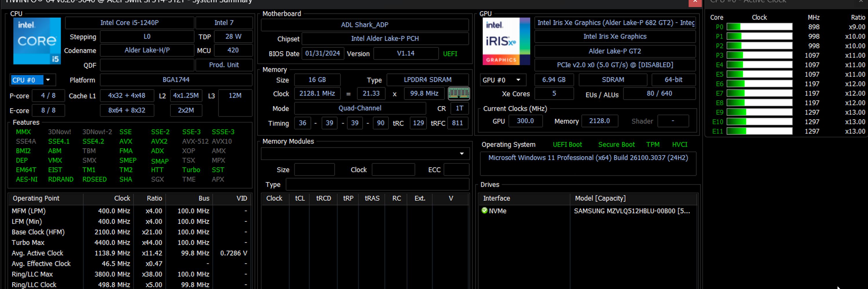This screenshot has width=868, height=289.
Task: Click the GPU clock 300.0 value
Action: point(525,121)
